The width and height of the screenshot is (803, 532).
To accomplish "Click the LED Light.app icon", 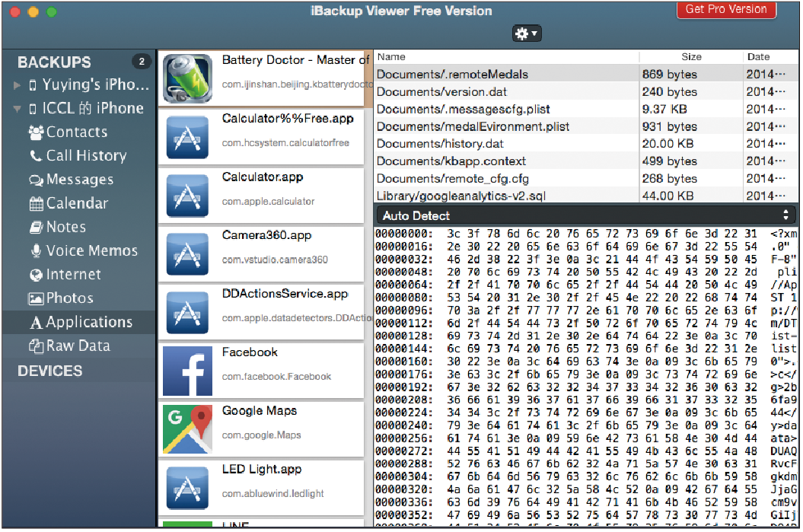I will tap(187, 488).
